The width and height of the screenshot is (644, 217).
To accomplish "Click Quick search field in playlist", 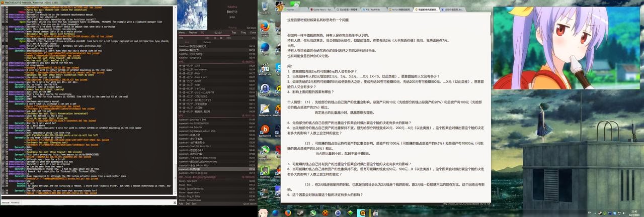I will (250, 204).
